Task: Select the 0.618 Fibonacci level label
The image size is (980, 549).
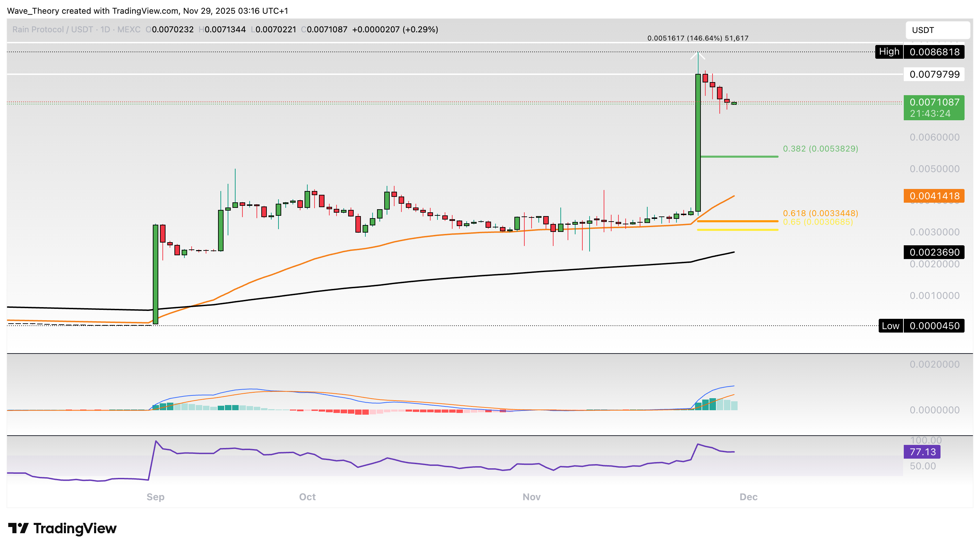Action: pos(820,213)
